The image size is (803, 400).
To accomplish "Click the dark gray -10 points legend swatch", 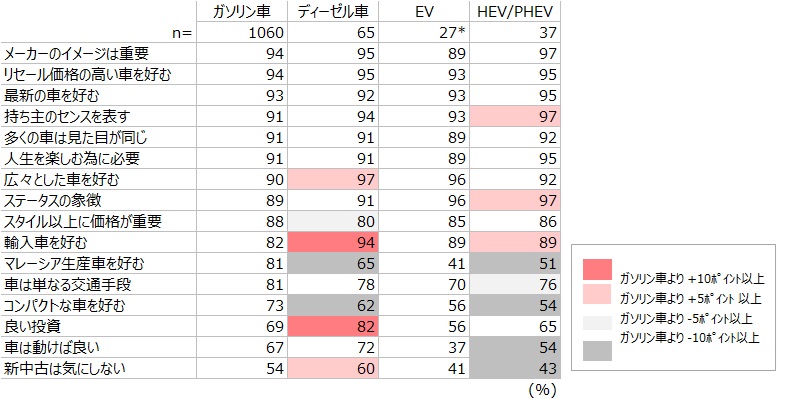I will [597, 351].
